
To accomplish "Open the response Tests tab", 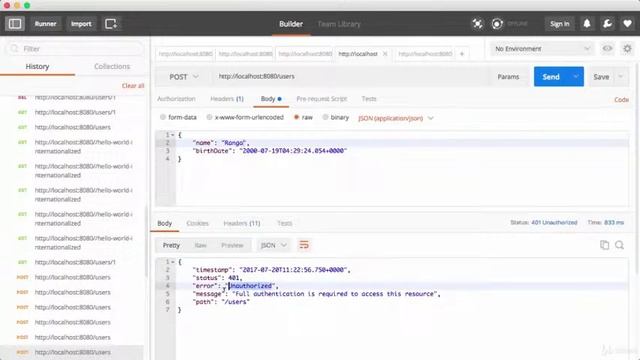I will (284, 223).
